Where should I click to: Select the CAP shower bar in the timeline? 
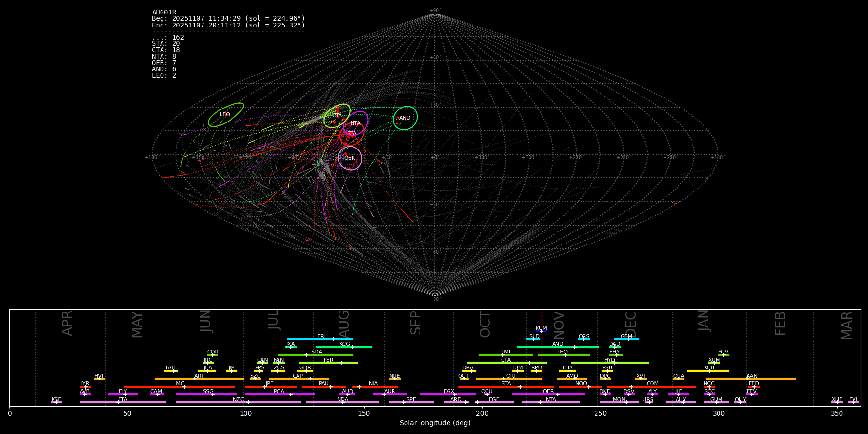coord(299,379)
